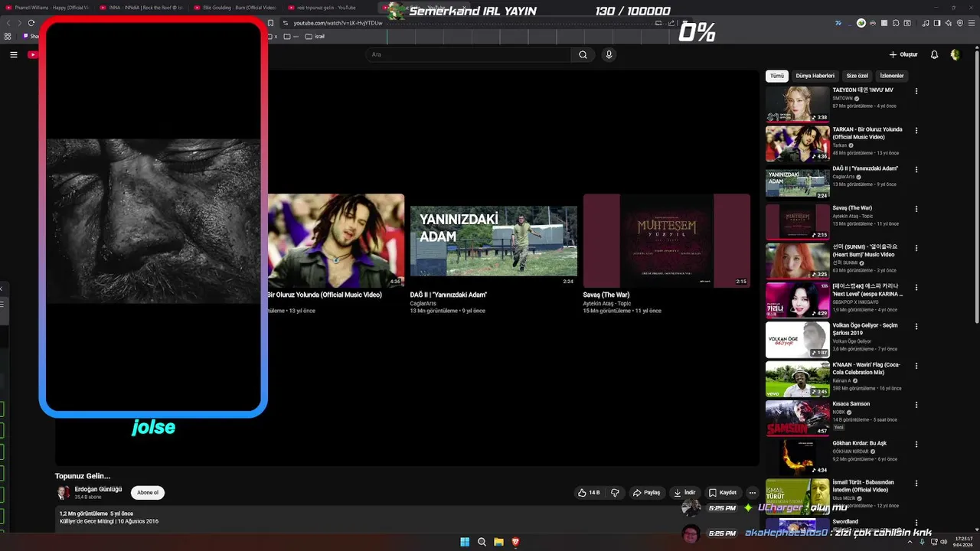
Task: Open options menu for Savaş (The War) sidebar video
Action: click(916, 209)
